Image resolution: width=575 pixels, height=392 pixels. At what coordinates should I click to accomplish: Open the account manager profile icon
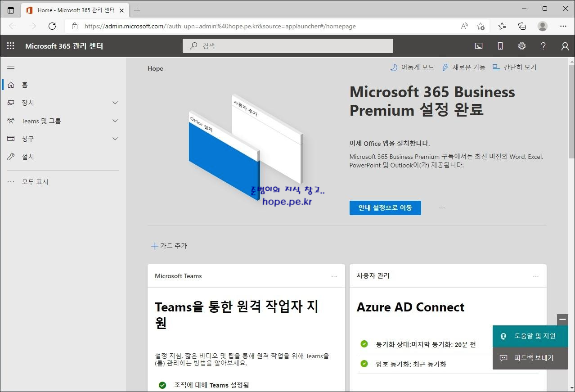pyautogui.click(x=565, y=46)
